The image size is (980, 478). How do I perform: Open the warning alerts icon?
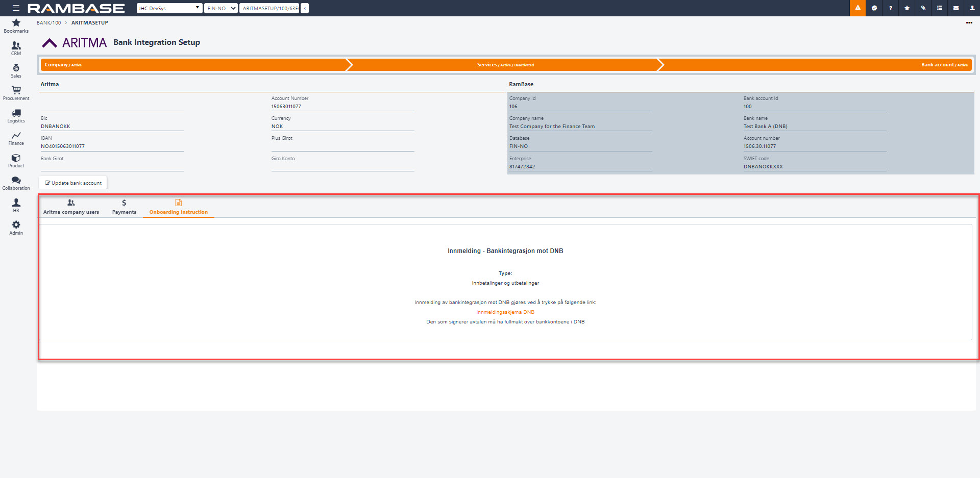coord(857,8)
